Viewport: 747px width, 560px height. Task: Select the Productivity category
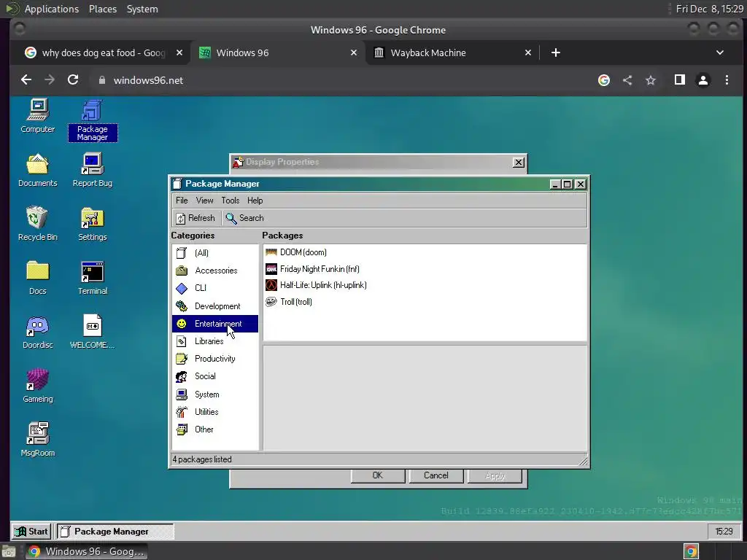(x=215, y=359)
